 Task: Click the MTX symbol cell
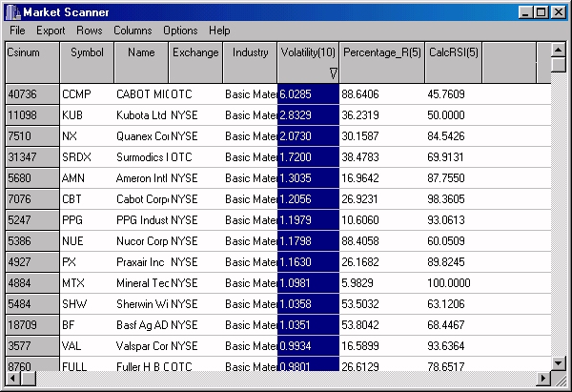[x=87, y=283]
